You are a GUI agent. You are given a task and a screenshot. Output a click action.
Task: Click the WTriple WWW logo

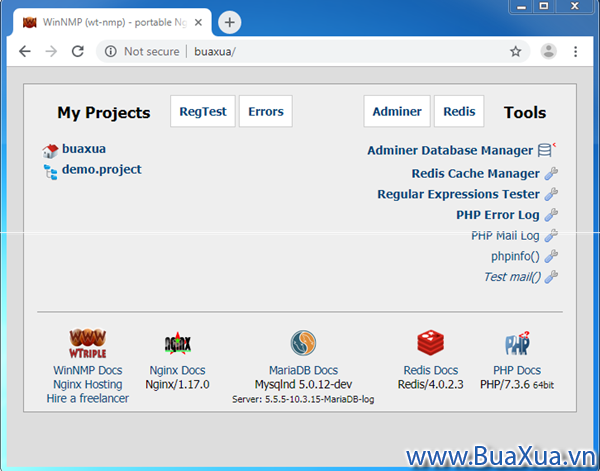pos(88,343)
